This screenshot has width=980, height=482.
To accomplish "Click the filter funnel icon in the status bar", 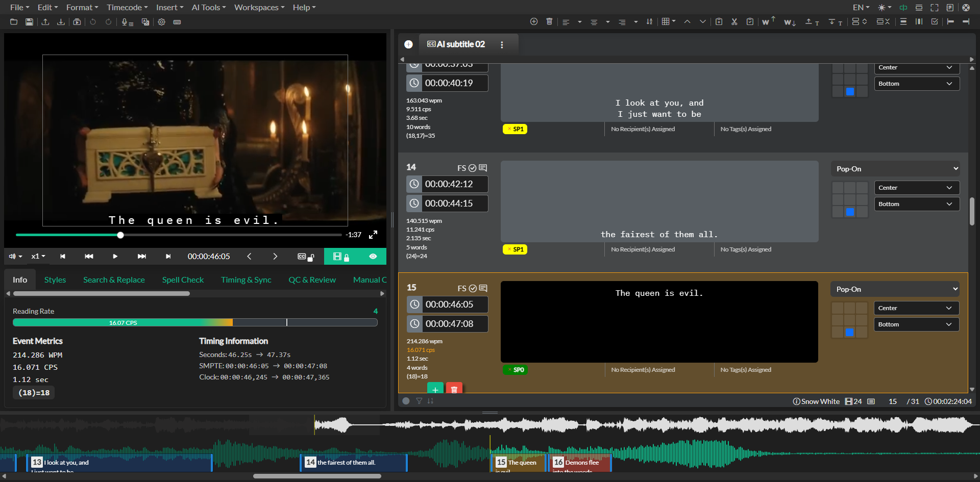I will [x=419, y=401].
